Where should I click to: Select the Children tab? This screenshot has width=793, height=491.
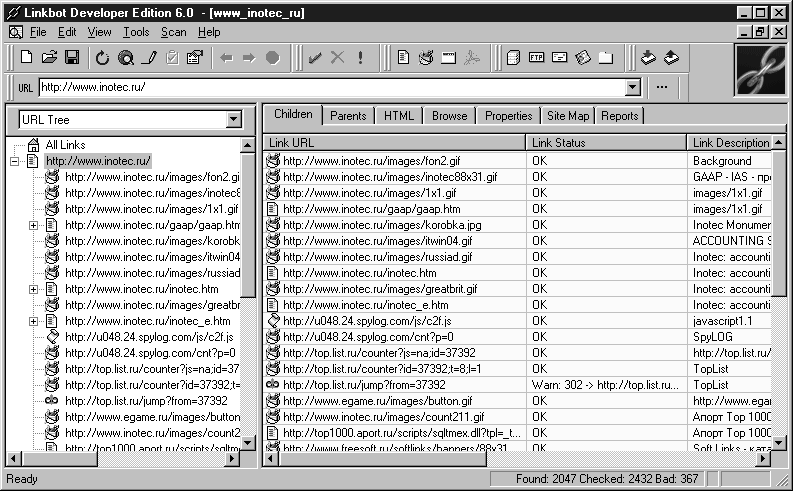tap(293, 114)
